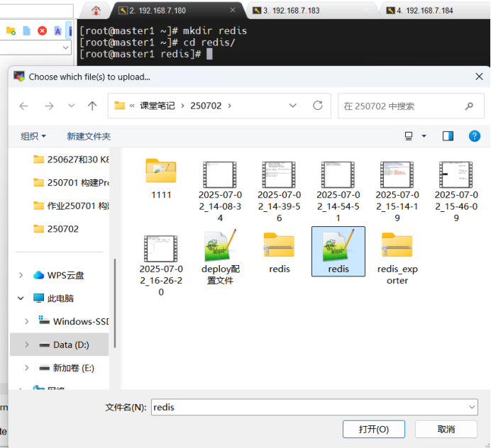Image resolution: width=491 pixels, height=448 pixels.
Task: Open the 组织 organize menu
Action: [x=33, y=136]
